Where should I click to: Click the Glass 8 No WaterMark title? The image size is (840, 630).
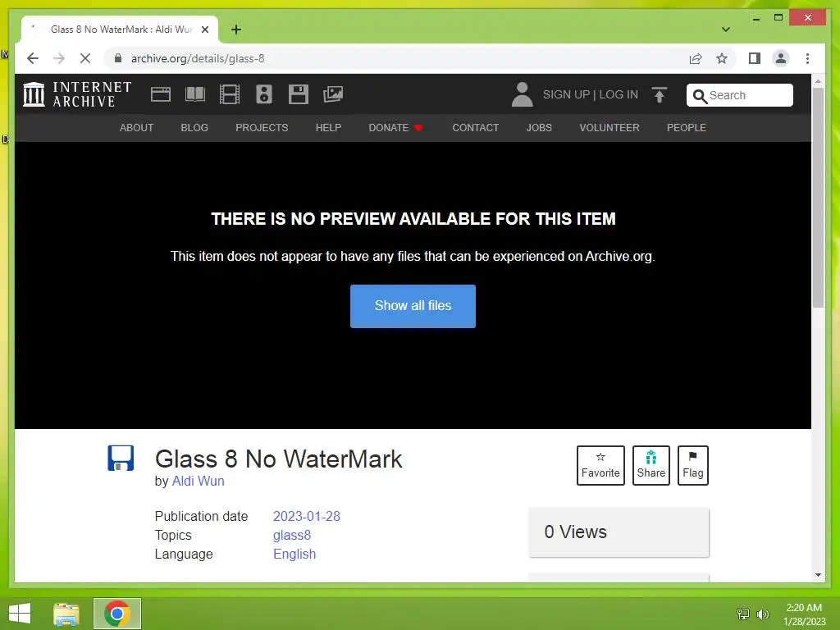point(279,459)
